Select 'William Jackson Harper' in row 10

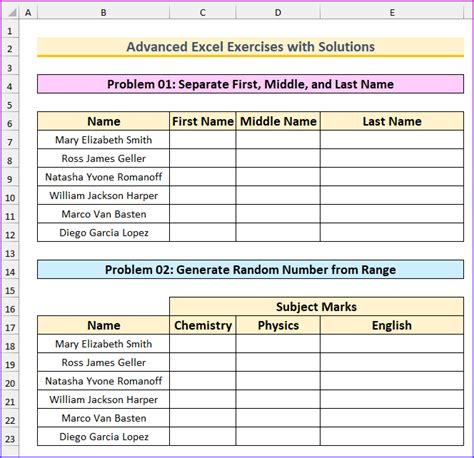point(103,195)
